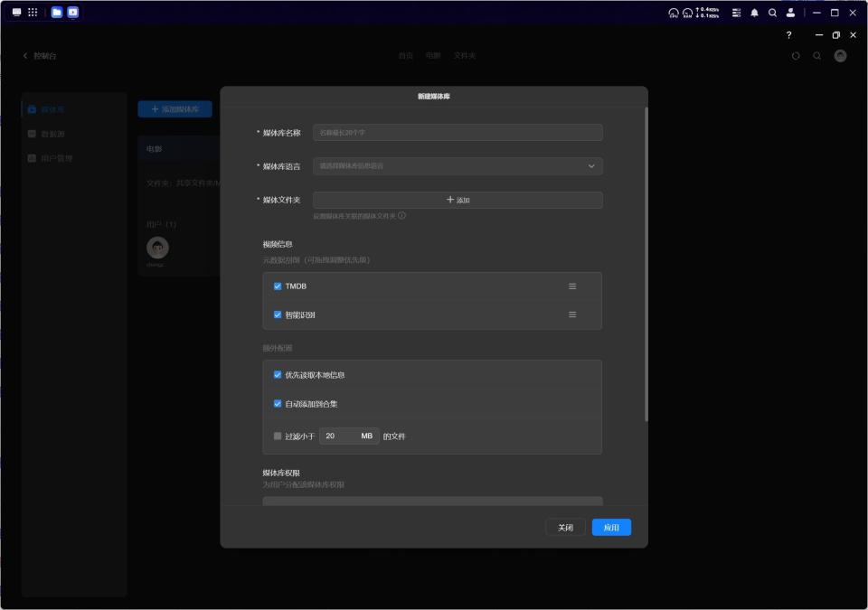
Task: Toggle the 自动添加到合集 checkbox
Action: (278, 404)
